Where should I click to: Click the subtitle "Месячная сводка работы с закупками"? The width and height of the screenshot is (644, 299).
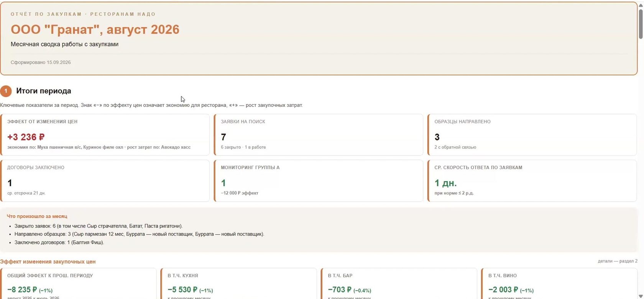tap(64, 44)
